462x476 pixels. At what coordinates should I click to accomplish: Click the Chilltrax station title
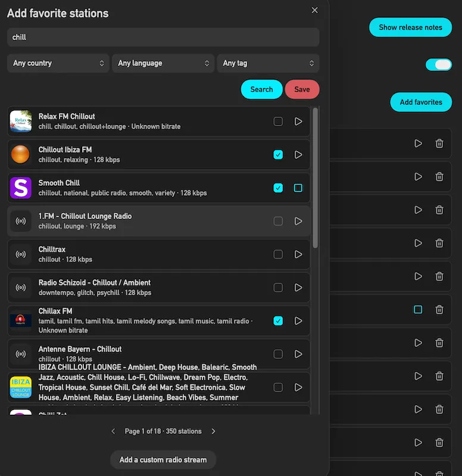pos(52,249)
